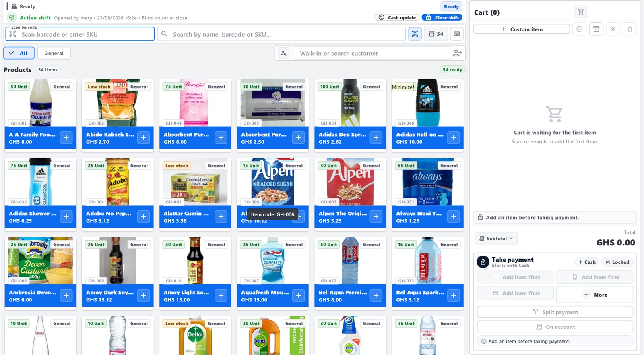Click the Split payment button

[555, 312]
